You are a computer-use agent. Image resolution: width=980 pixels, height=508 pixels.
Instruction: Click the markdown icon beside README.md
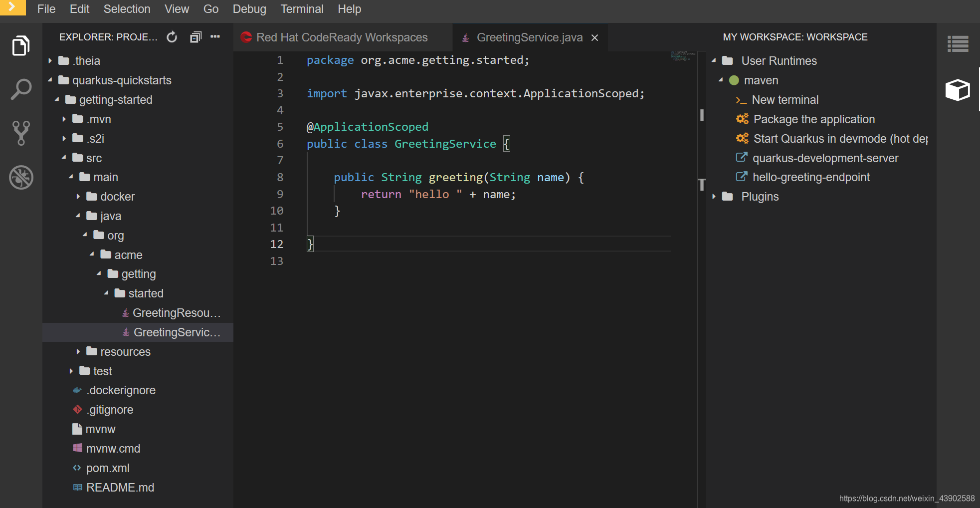click(x=77, y=487)
